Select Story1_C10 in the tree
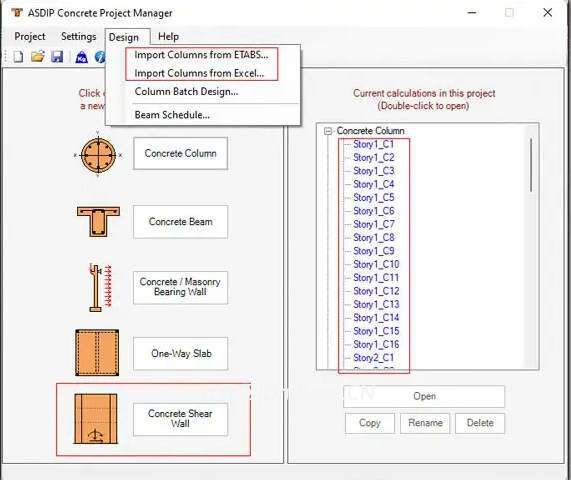 376,264
